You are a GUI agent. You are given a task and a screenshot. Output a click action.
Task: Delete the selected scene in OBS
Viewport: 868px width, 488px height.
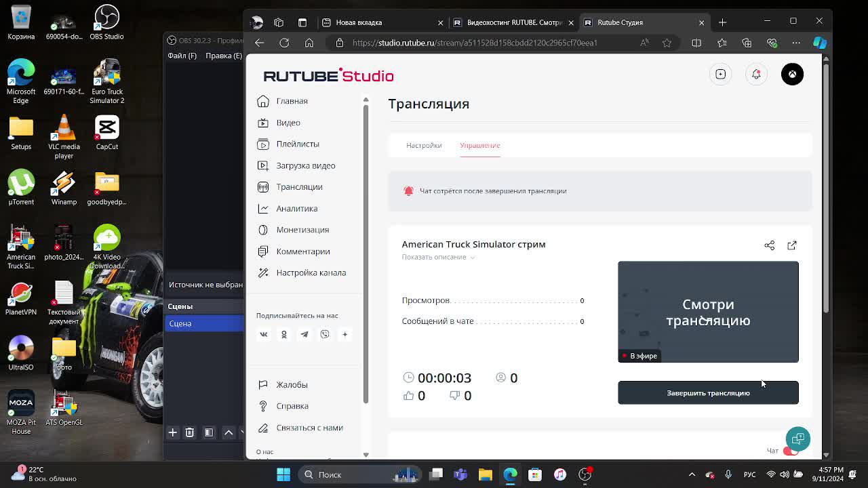[x=190, y=432]
